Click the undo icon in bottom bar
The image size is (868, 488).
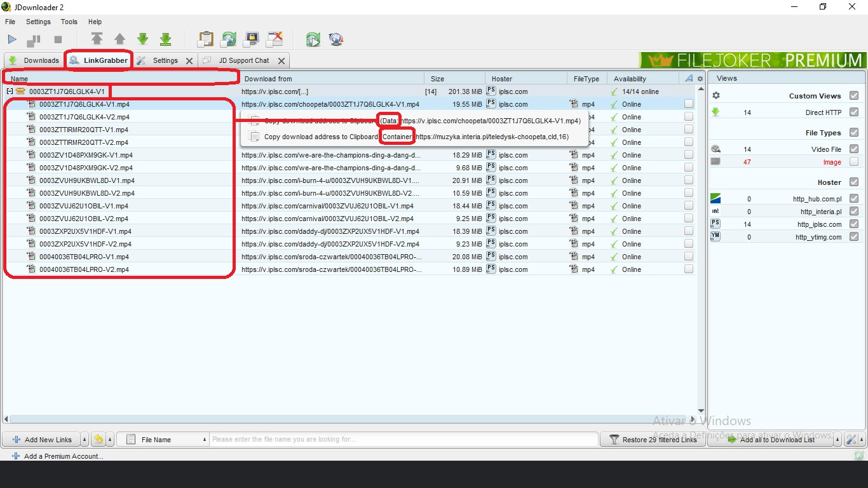[x=98, y=439]
